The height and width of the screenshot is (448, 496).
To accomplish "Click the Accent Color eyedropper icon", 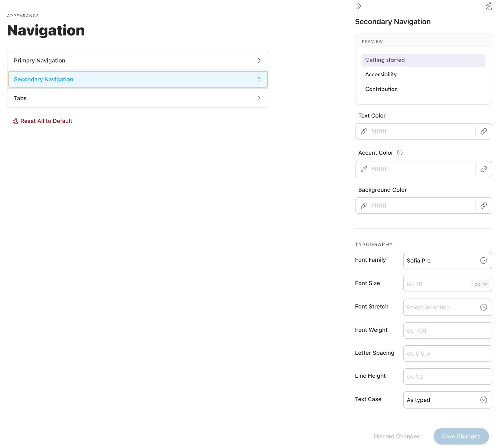I will pyautogui.click(x=364, y=169).
